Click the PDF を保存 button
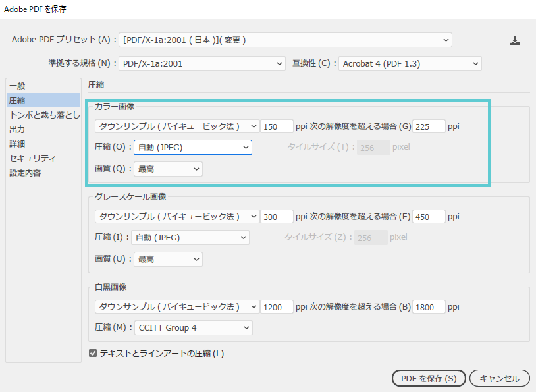This screenshot has height=392, width=536. [x=429, y=378]
